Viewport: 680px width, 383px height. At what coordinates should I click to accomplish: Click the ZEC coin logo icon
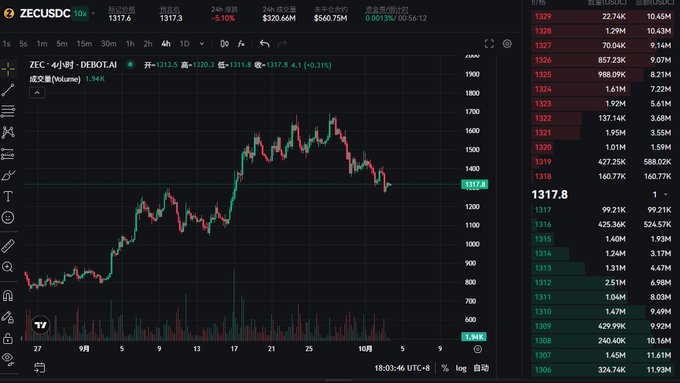pos(9,14)
